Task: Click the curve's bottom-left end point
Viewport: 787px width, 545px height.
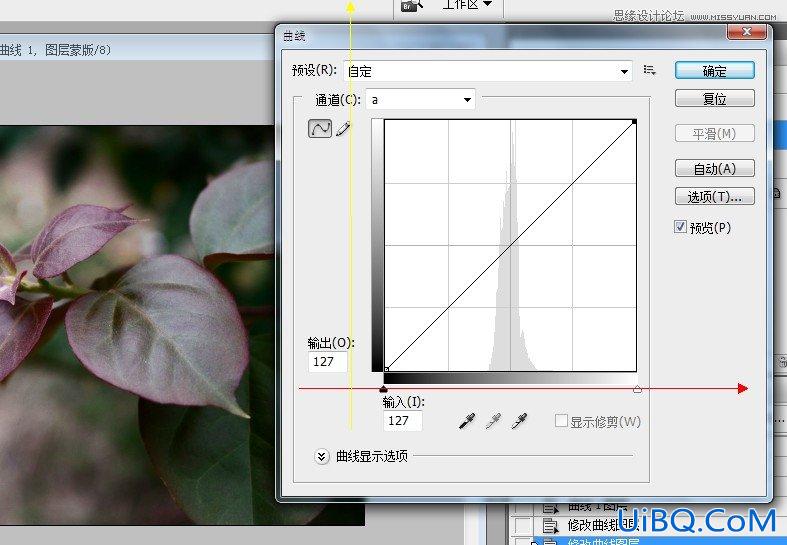Action: pyautogui.click(x=386, y=369)
